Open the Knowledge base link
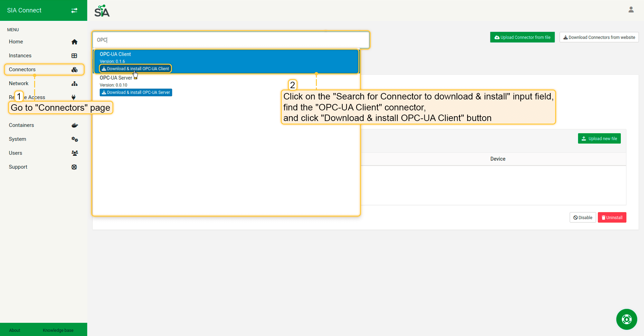This screenshot has width=644, height=336. (58, 330)
